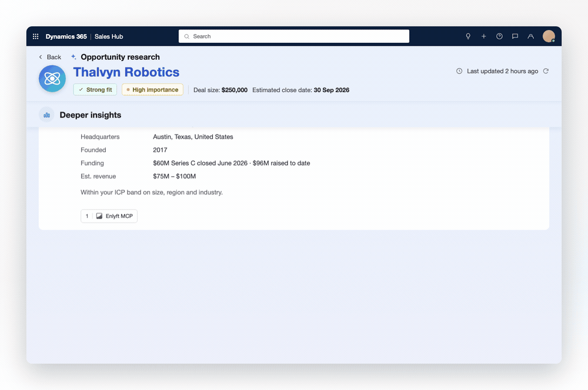Screen dimensions: 588x390
Task: Click the Thalvyn Robotics atom logo
Action: [52, 79]
